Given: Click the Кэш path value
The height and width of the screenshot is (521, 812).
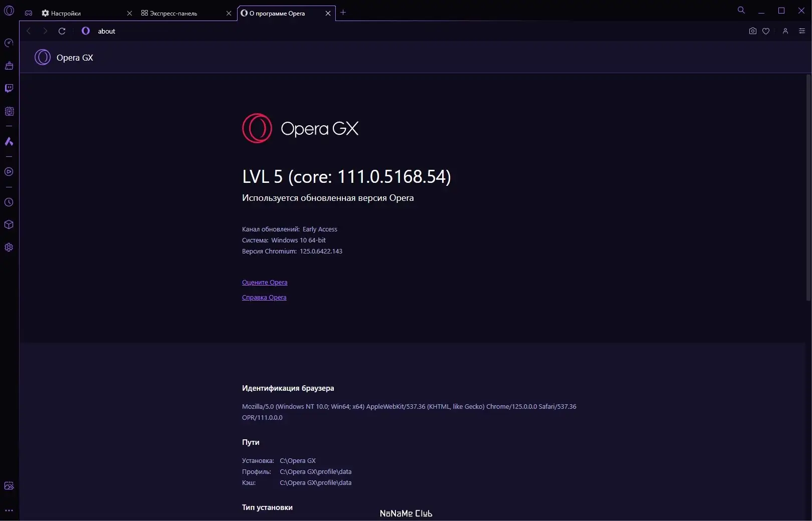Looking at the screenshot, I should tap(316, 483).
